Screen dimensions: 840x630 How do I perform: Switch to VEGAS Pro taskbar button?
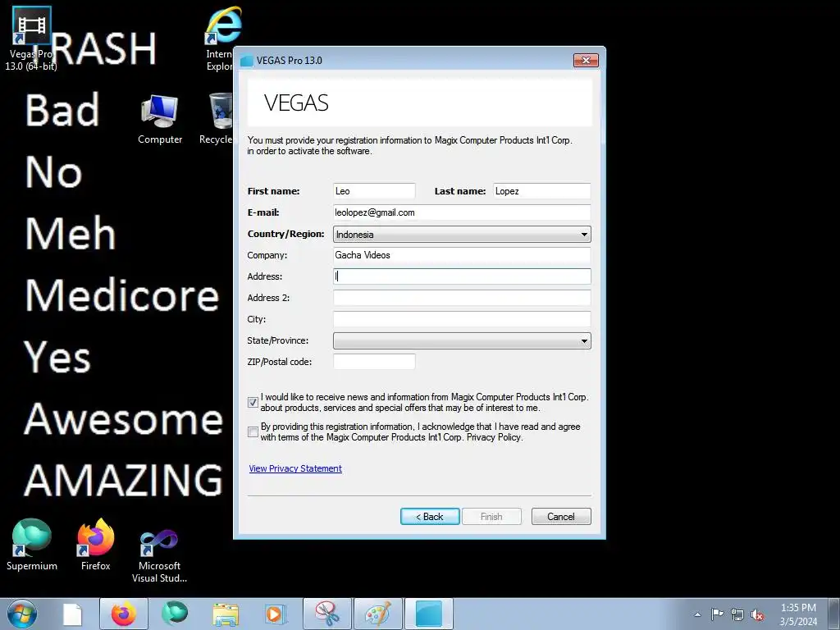pos(429,614)
